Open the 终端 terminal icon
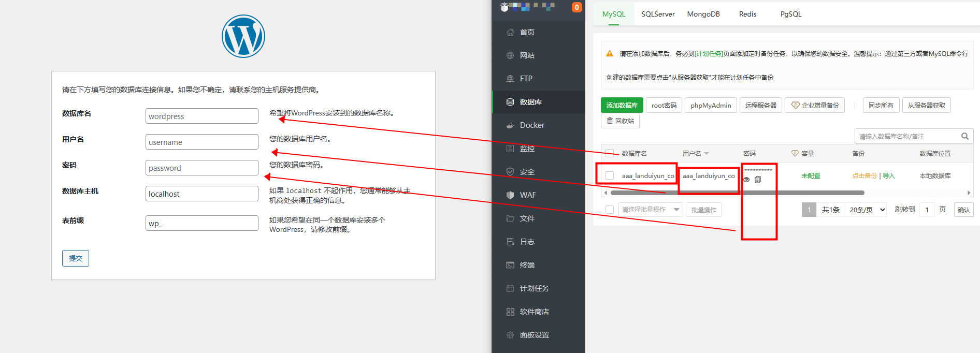 click(x=510, y=265)
